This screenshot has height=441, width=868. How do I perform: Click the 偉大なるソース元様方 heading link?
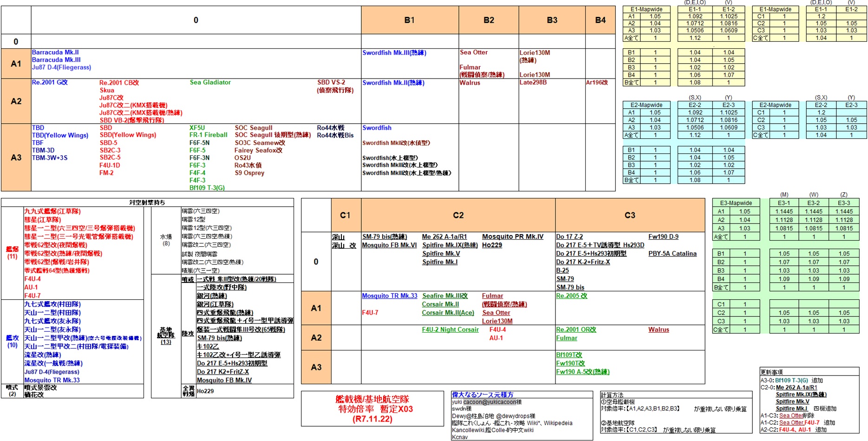click(483, 395)
